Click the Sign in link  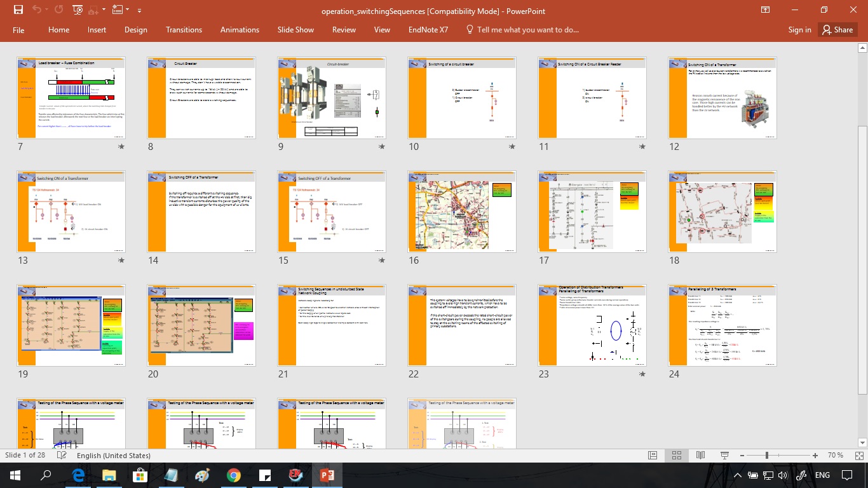coord(799,29)
